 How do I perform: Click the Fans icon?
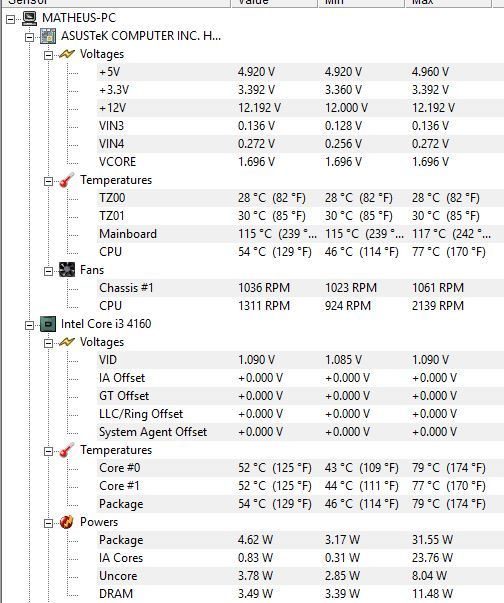click(67, 270)
